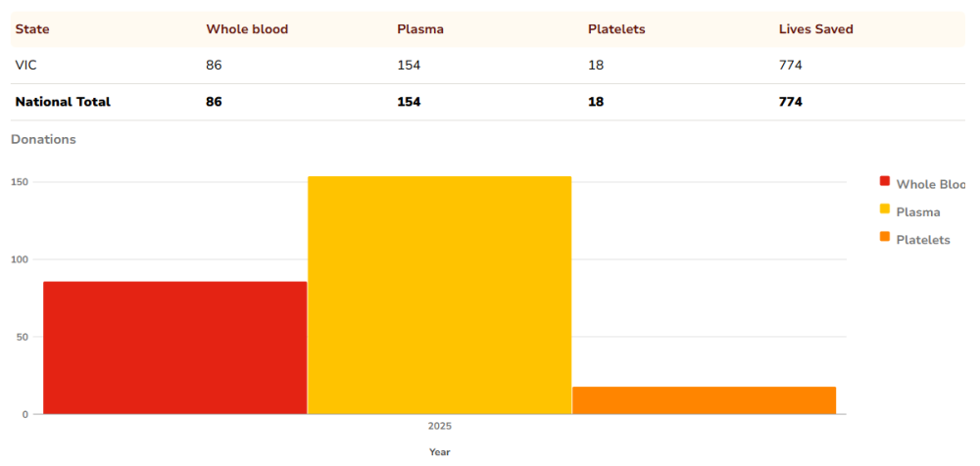This screenshot has width=980, height=466.
Task: Select the short orange Platelets bar
Action: [704, 400]
